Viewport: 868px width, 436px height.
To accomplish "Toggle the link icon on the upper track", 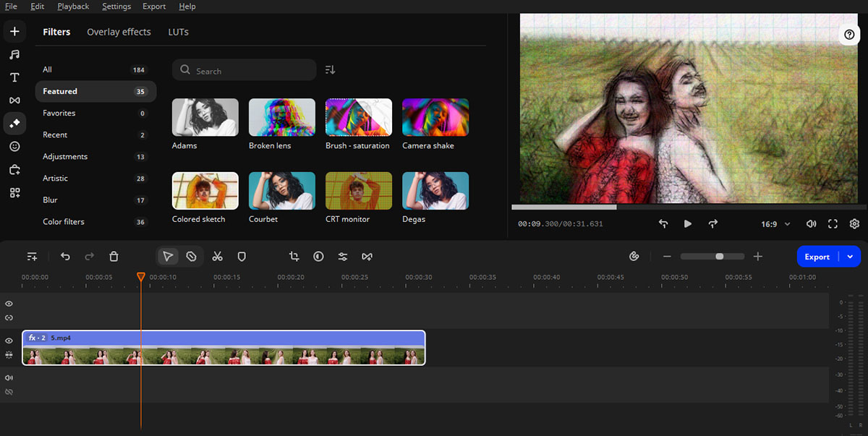I will [x=9, y=317].
